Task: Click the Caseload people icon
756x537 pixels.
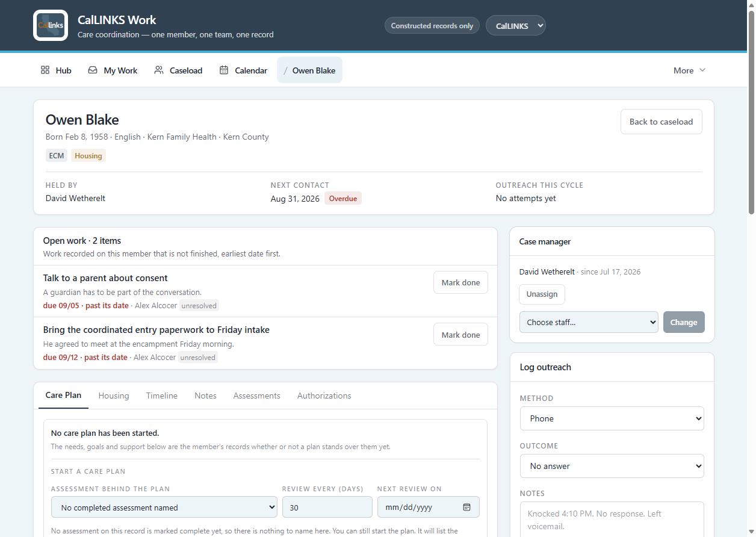Action: [x=159, y=70]
